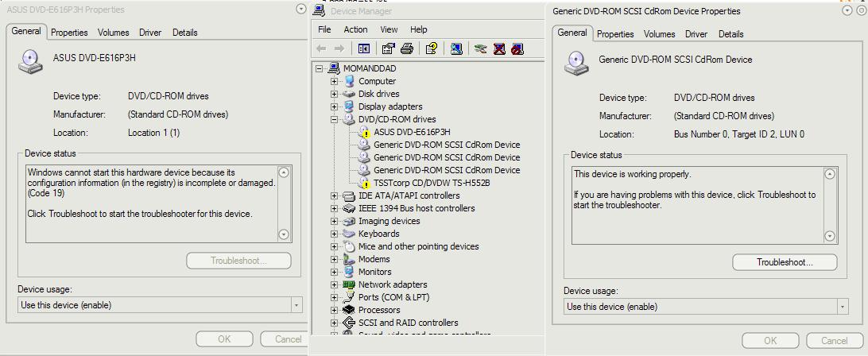The height and width of the screenshot is (356, 868).
Task: Click the Properties toolbar icon in Device Manager
Action: click(x=388, y=48)
